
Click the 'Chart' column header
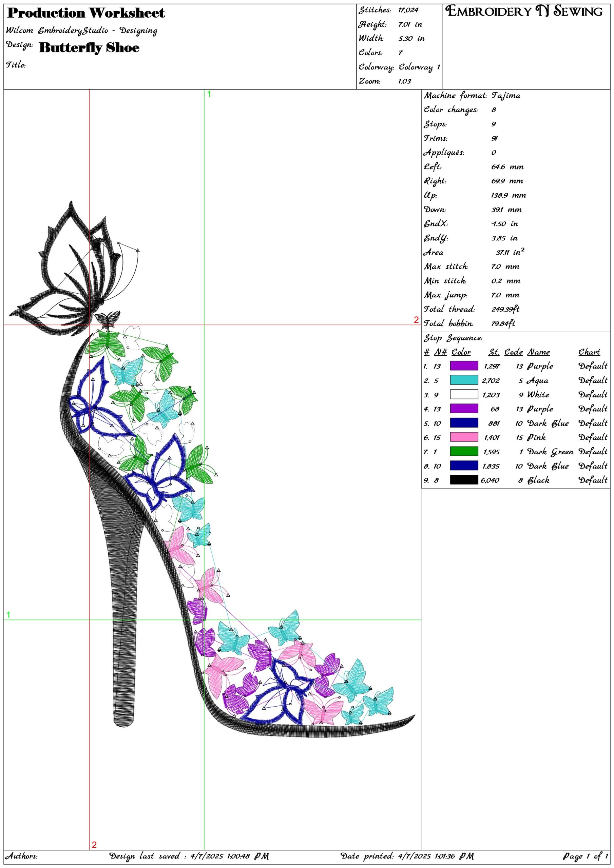coord(590,352)
